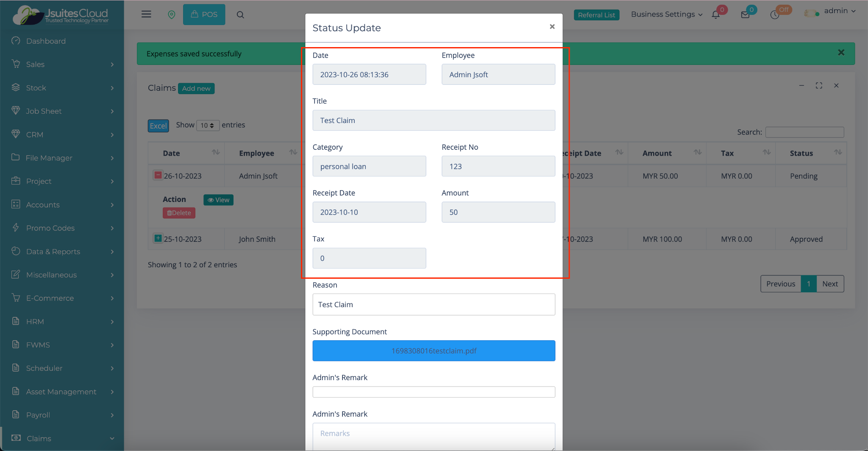868x451 pixels.
Task: Expand the 25-10-2023 row details
Action: (158, 238)
